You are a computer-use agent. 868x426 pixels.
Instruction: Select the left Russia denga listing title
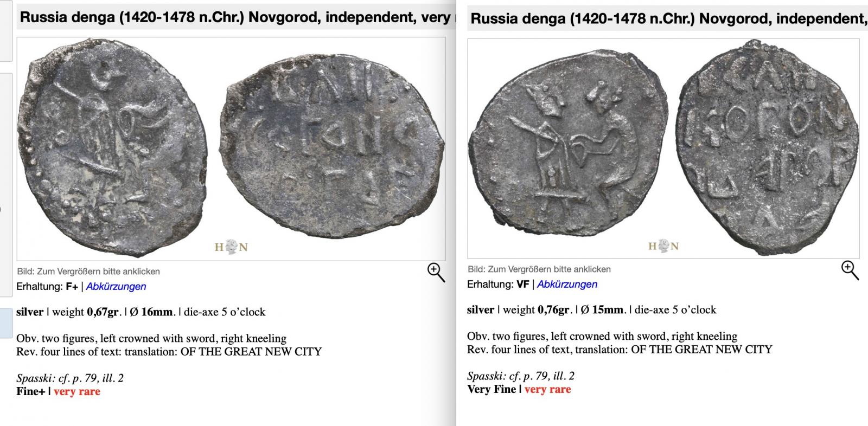[234, 17]
